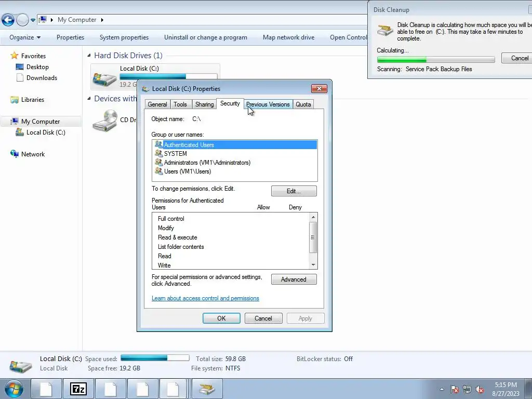Viewport: 532px width, 399px height.
Task: Click the muted volume tray icon
Action: (480, 389)
